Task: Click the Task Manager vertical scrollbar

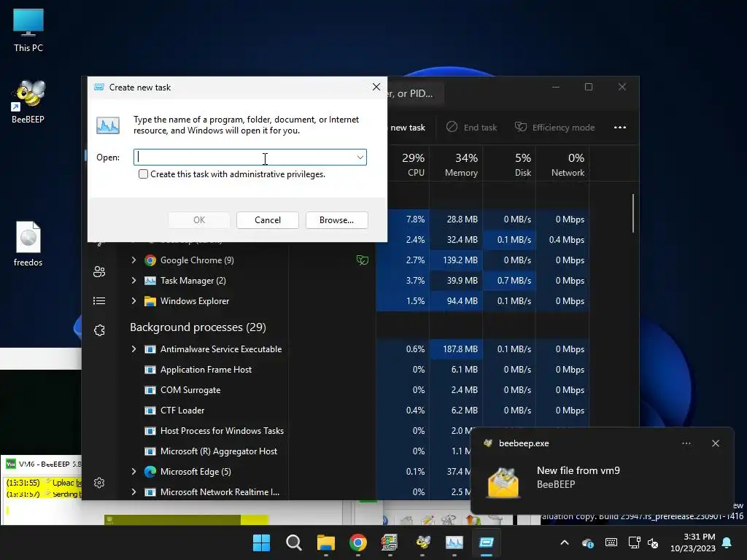Action: click(x=633, y=213)
